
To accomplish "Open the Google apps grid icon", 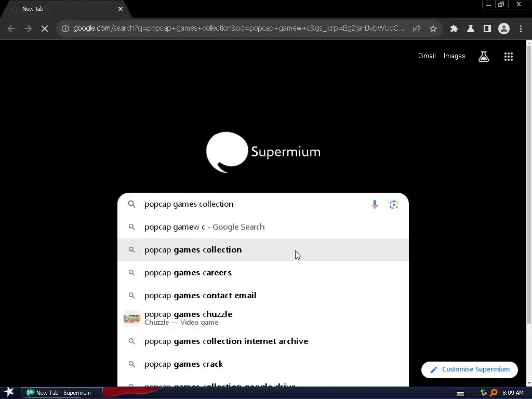I will [x=508, y=57].
